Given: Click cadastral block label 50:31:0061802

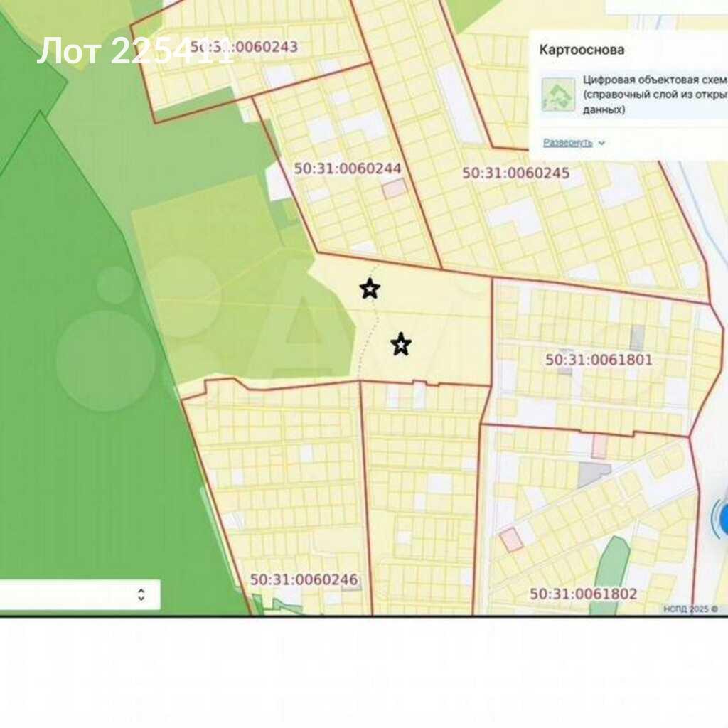Looking at the screenshot, I should tap(583, 594).
